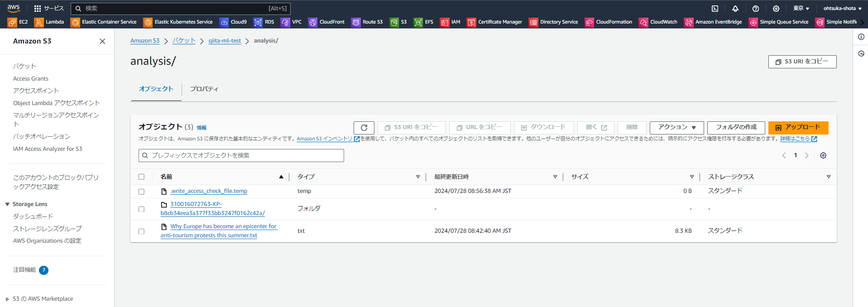Open Directory Service shortcut

(554, 22)
